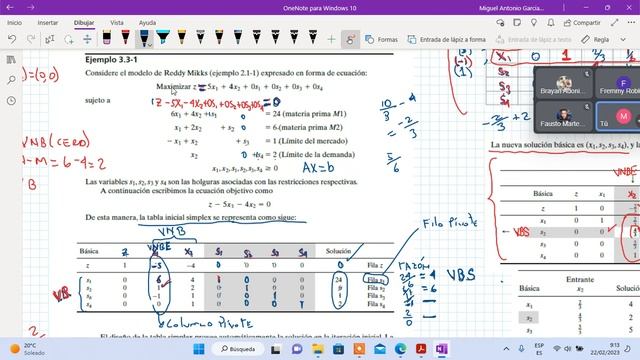Show hidden system tray icons

506,349
